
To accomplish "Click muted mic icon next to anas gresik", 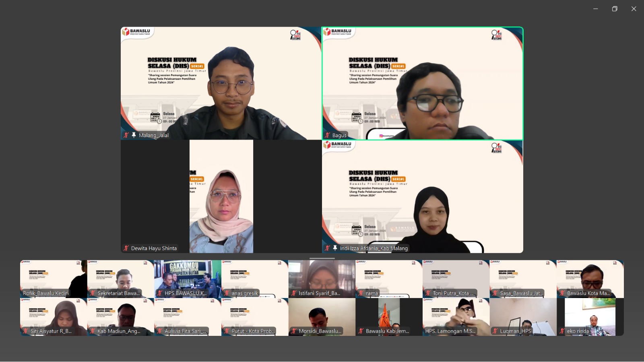I will [227, 293].
